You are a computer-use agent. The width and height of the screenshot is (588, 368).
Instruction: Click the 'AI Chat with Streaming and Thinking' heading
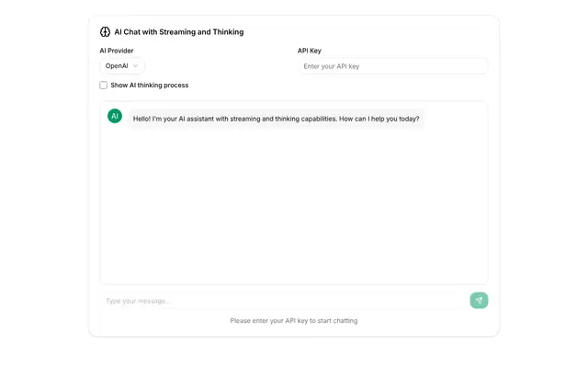179,32
